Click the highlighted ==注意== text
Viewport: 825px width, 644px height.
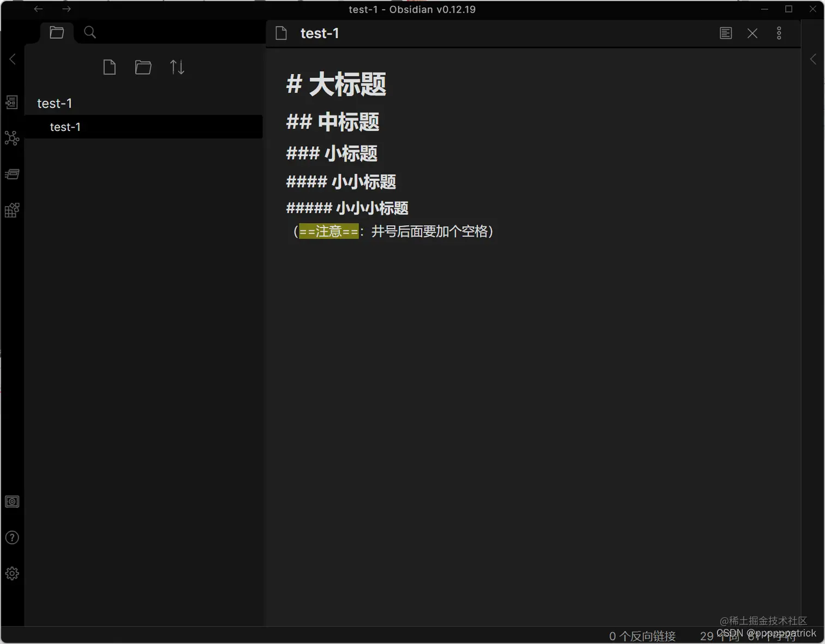click(x=329, y=231)
